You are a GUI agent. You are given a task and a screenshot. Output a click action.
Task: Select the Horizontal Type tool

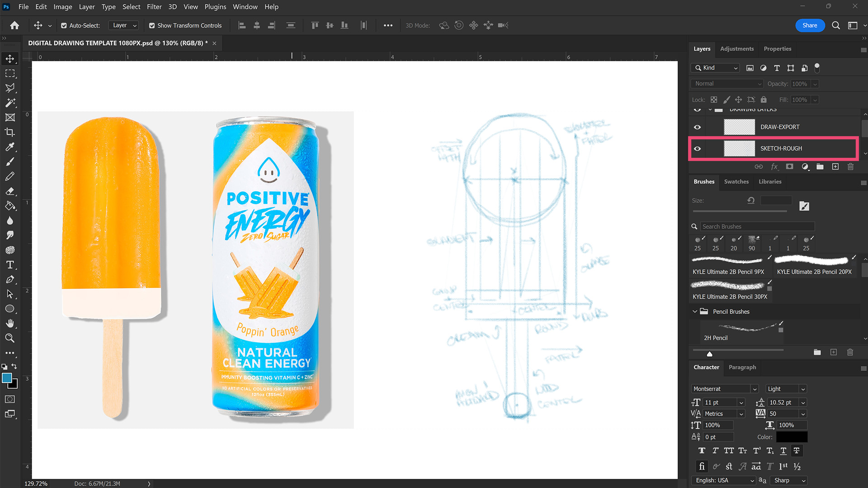(10, 265)
